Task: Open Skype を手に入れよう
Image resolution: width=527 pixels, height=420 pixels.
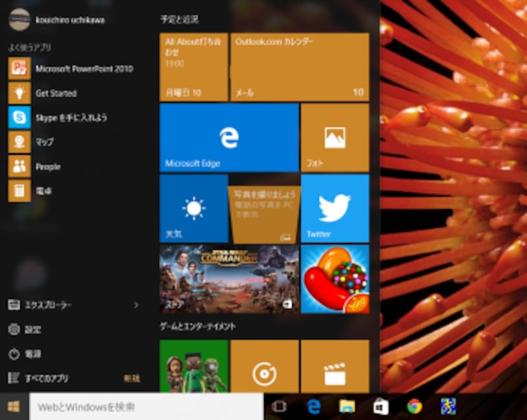Action: (x=58, y=118)
